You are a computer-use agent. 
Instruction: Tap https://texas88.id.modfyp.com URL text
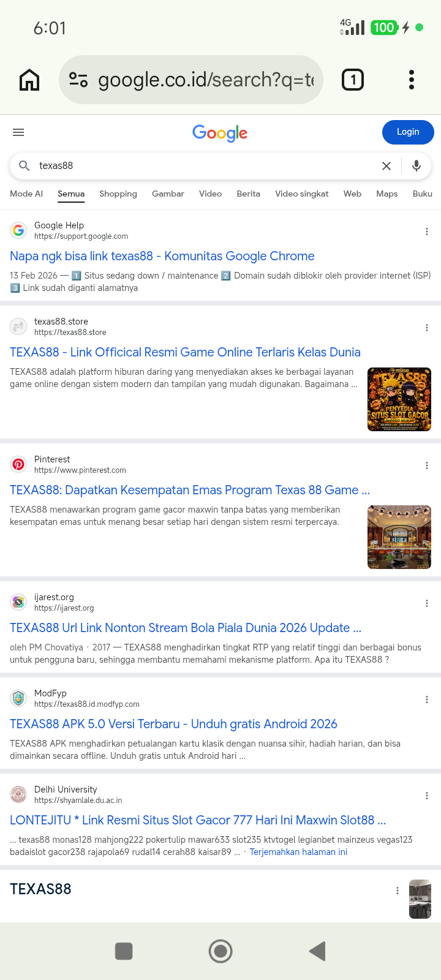[x=87, y=704]
